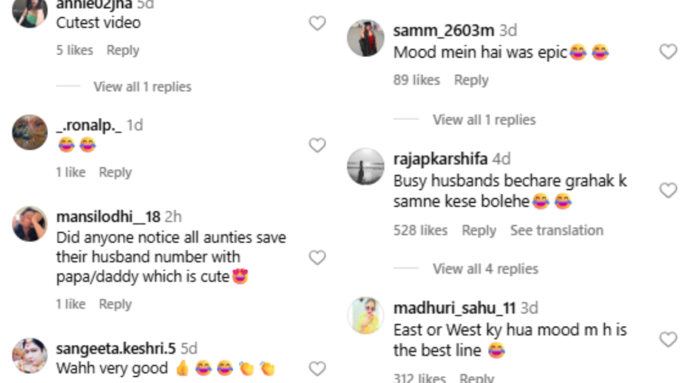Open the 528 likes list
680x383 pixels.
420,230
